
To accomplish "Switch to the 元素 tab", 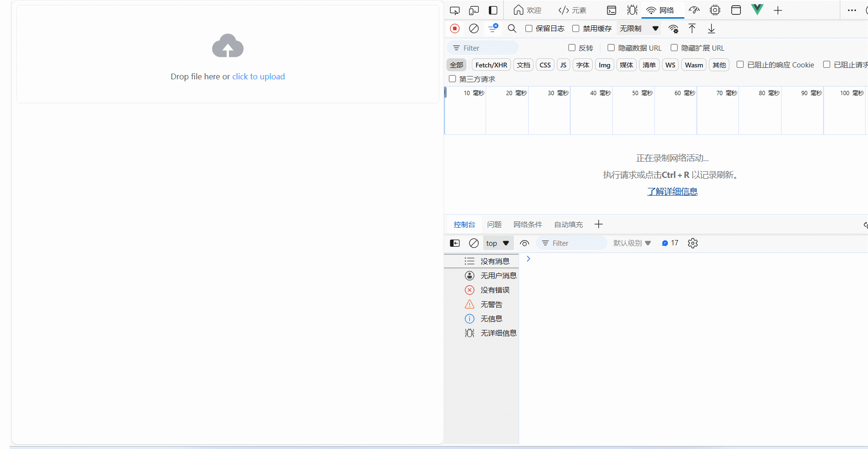I will (x=572, y=10).
